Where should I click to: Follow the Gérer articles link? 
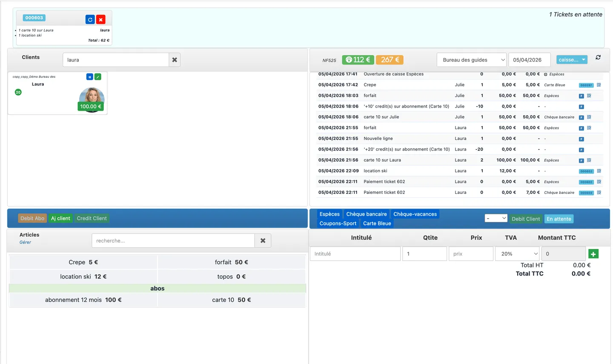tap(25, 242)
